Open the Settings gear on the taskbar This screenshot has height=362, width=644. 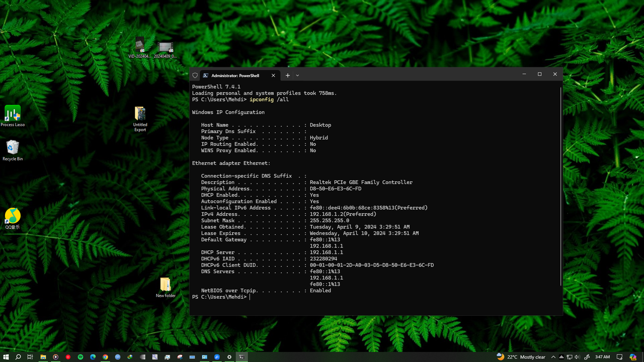[x=229, y=357]
